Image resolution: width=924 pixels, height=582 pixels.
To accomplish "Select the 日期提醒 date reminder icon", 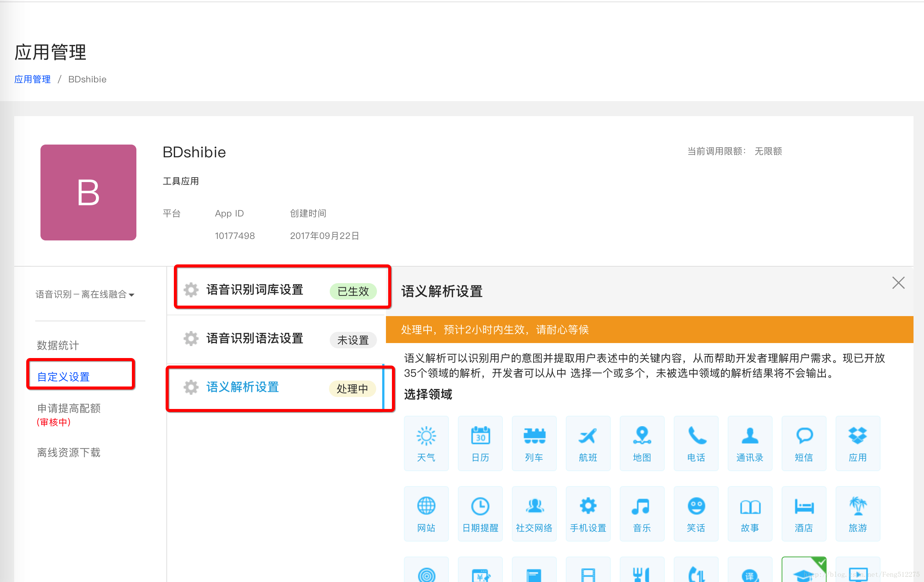I will [x=480, y=514].
